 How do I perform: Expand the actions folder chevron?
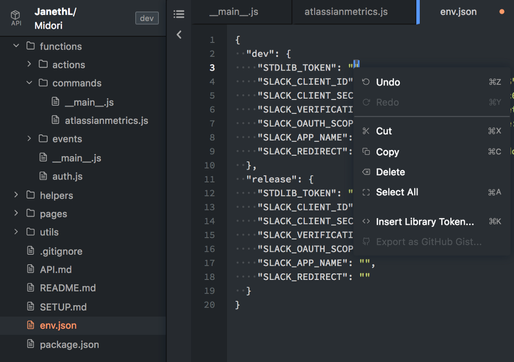pyautogui.click(x=29, y=64)
